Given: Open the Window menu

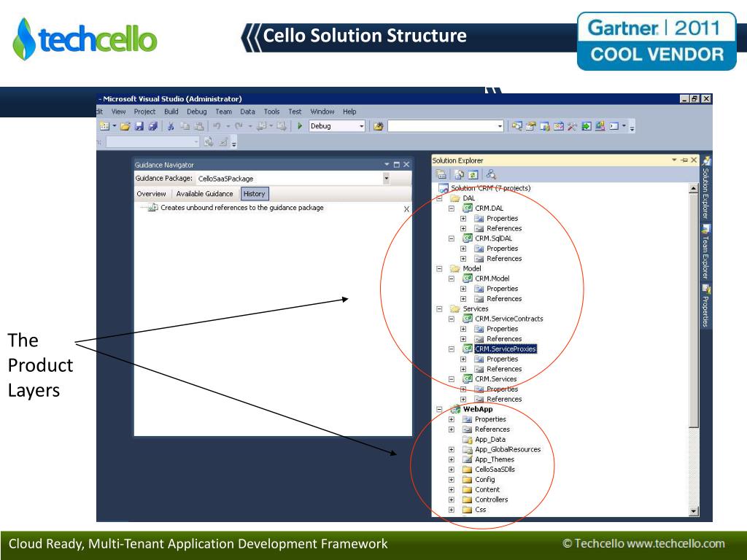Looking at the screenshot, I should coord(322,112).
